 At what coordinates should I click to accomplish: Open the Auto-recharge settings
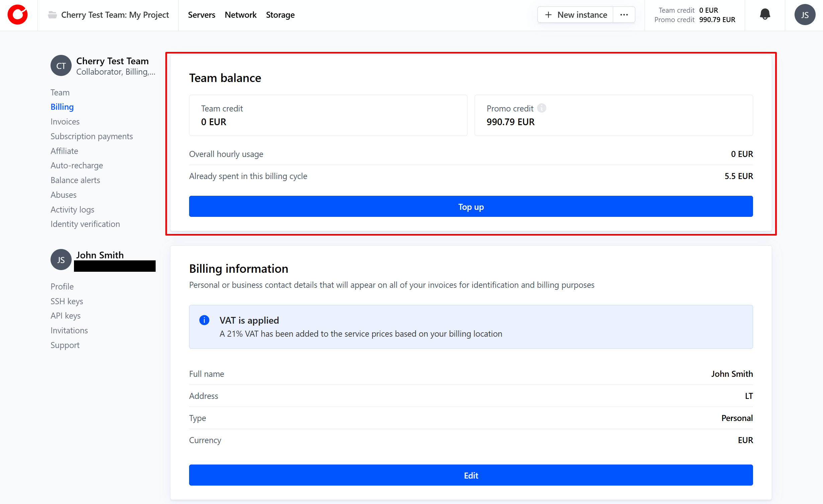coord(77,165)
